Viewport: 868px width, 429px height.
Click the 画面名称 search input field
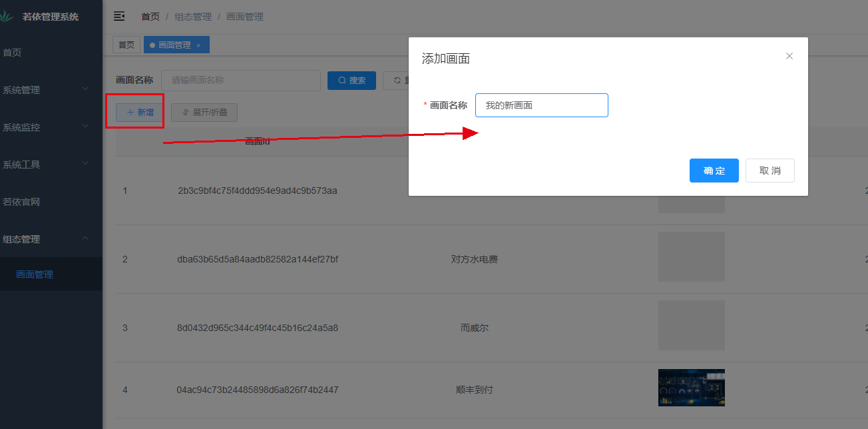[241, 81]
